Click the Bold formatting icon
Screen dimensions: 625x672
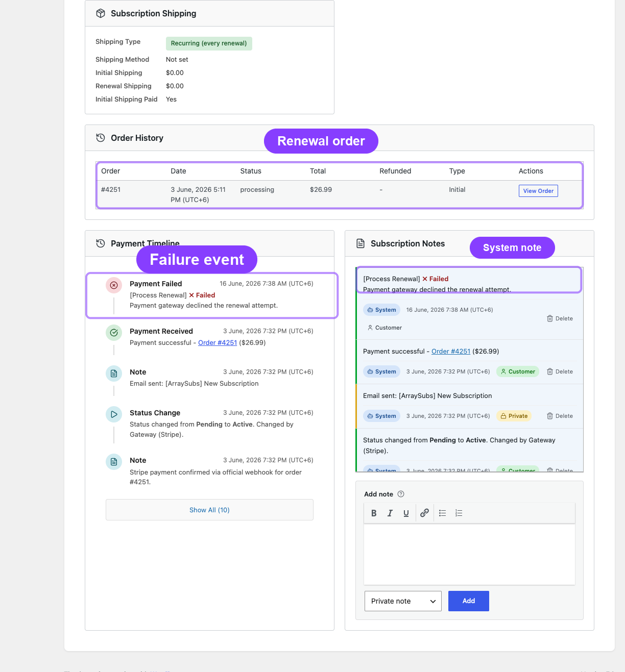point(374,513)
